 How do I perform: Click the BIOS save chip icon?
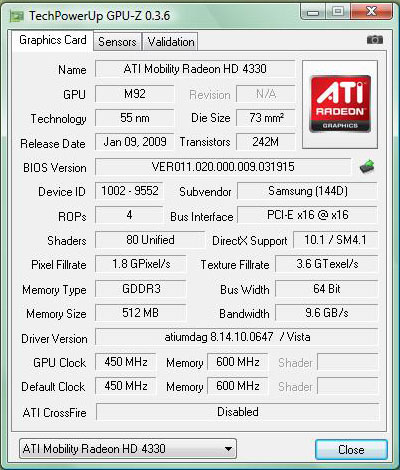pyautogui.click(x=367, y=166)
